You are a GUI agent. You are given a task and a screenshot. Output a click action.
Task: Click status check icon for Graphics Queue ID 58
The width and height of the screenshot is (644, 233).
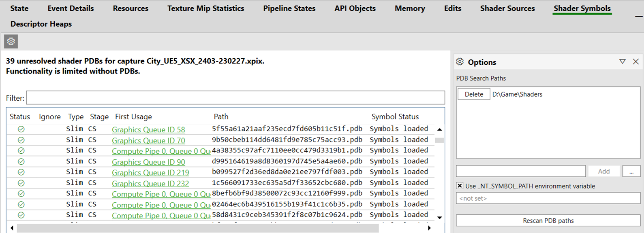tap(21, 129)
